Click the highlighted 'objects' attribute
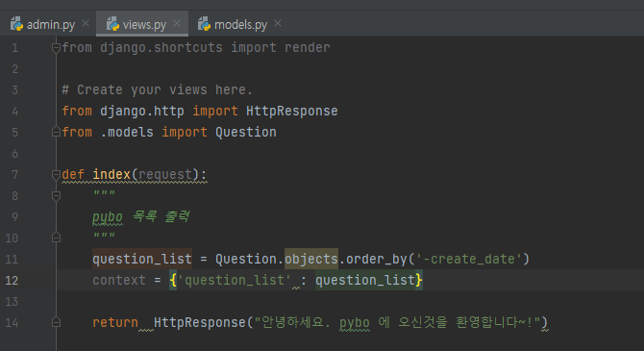This screenshot has width=644, height=351. [x=311, y=259]
